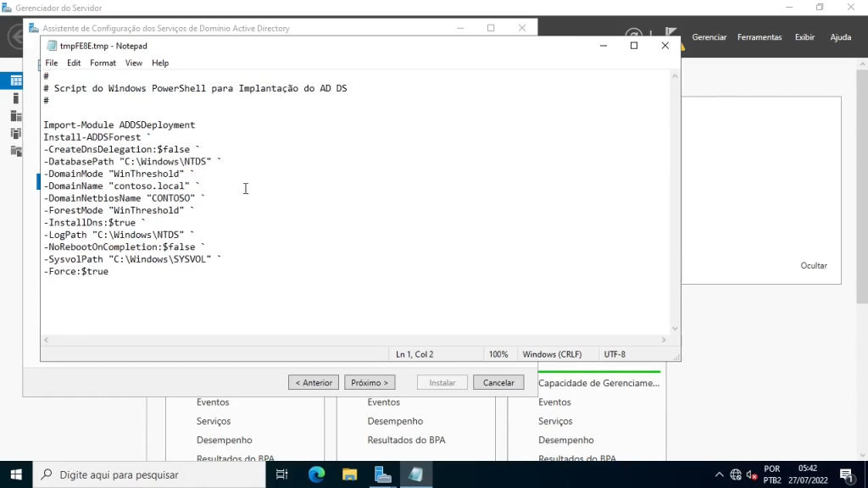The width and height of the screenshot is (868, 488).
Task: Open Ajuda menu in Server Manager
Action: coord(840,37)
